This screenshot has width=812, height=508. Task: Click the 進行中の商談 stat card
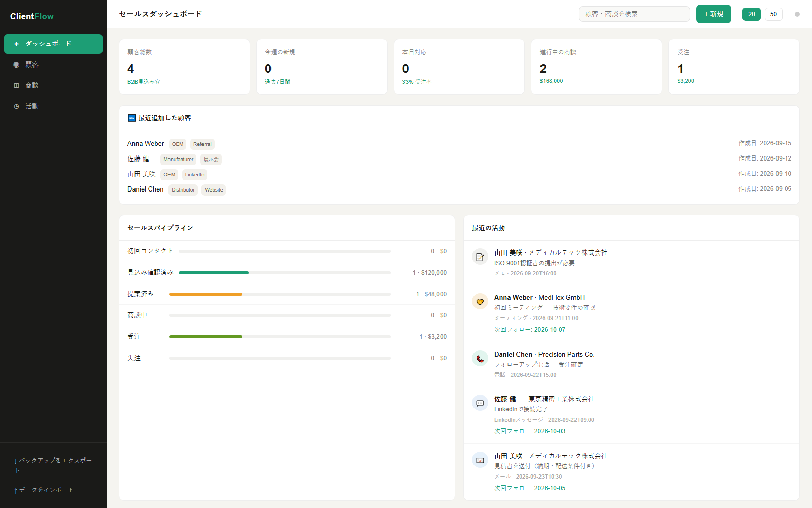596,67
